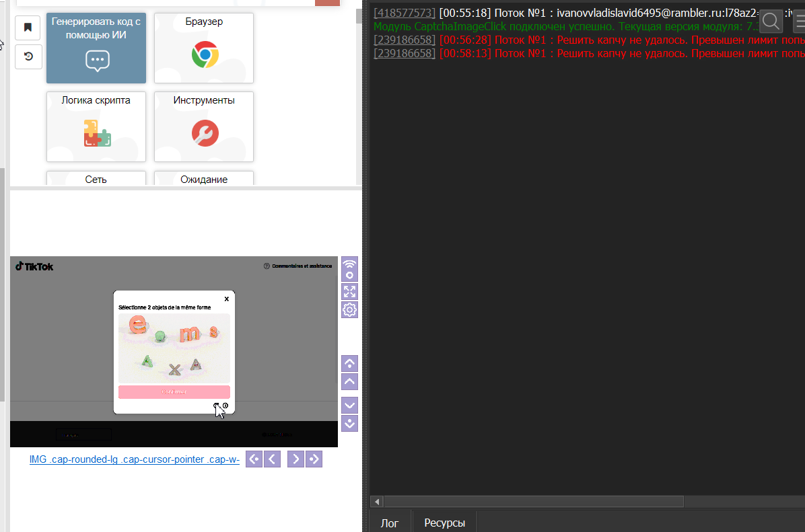Open the Браузер actions tile
Image resolution: width=805 pixels, height=532 pixels.
pos(204,48)
